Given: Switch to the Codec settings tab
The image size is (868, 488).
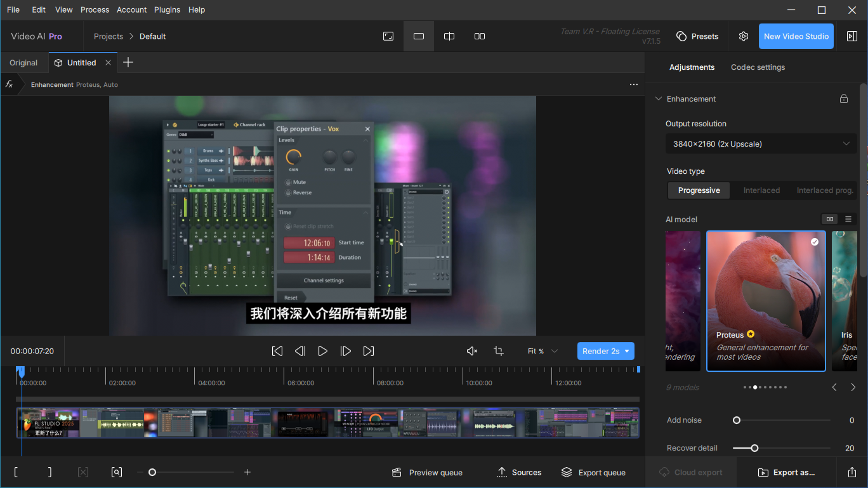Looking at the screenshot, I should (758, 67).
